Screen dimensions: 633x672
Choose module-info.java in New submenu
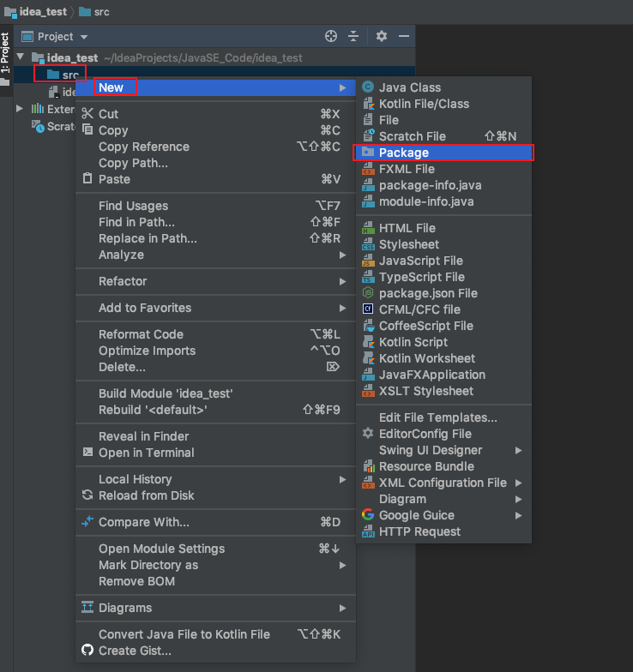click(x=444, y=201)
